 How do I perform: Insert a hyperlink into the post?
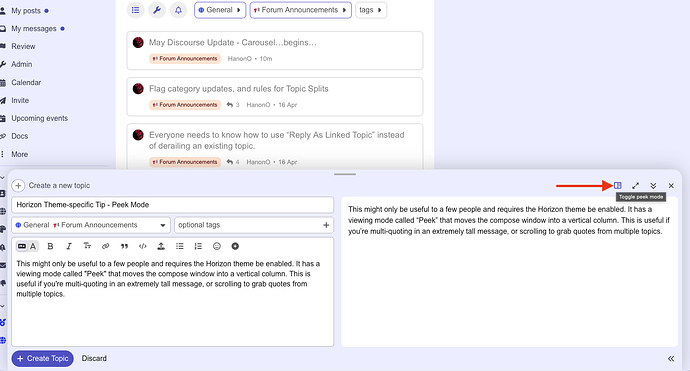pos(106,246)
